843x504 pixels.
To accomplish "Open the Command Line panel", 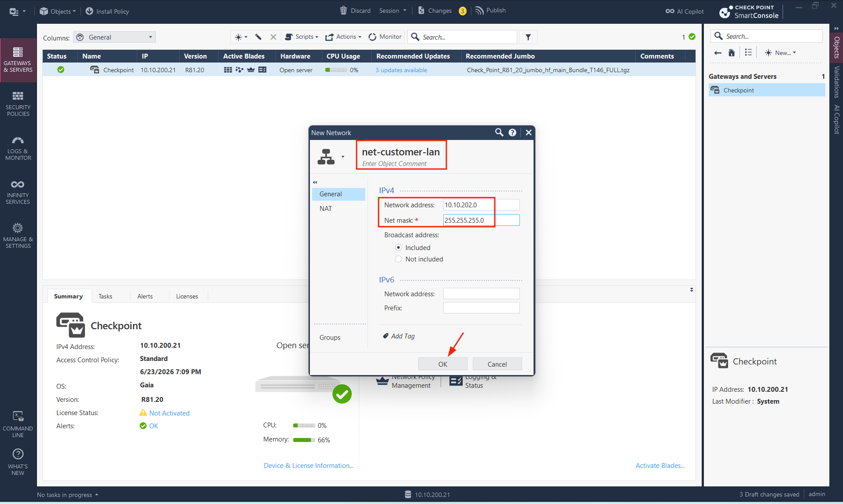I will pos(18,424).
